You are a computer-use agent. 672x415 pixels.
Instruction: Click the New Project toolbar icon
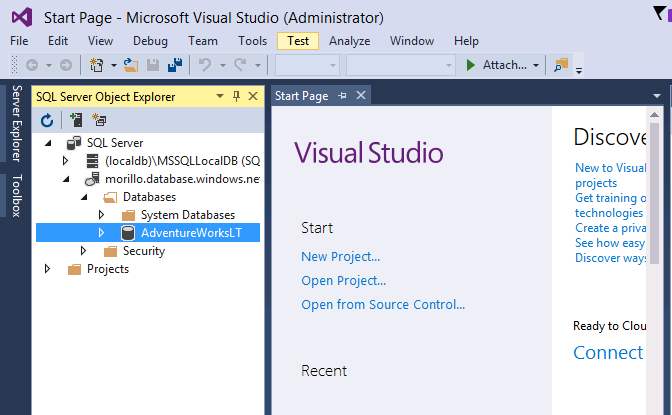pos(97,65)
